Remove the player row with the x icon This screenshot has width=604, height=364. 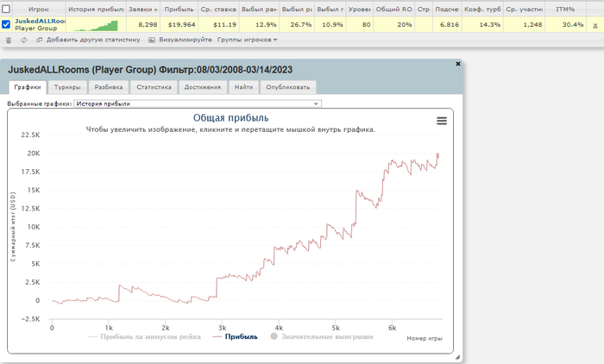coord(595,24)
